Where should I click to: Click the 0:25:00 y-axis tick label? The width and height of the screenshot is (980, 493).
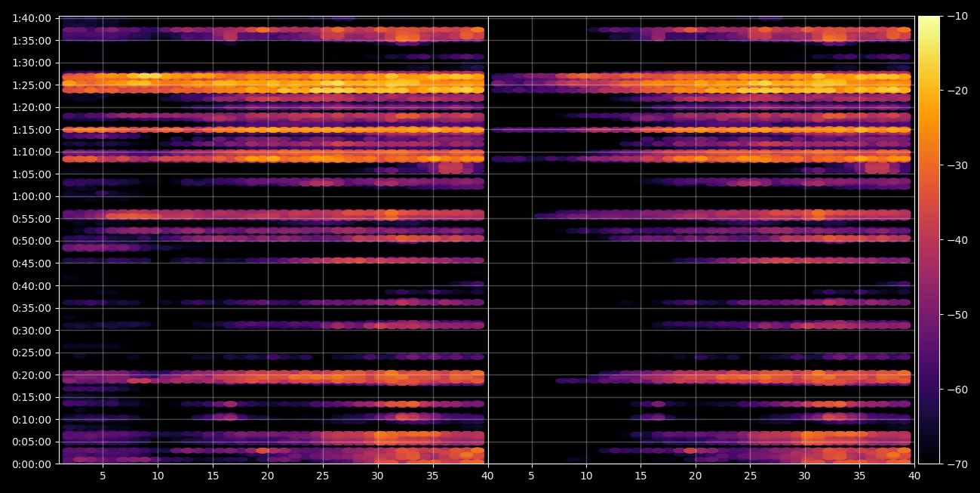click(32, 352)
